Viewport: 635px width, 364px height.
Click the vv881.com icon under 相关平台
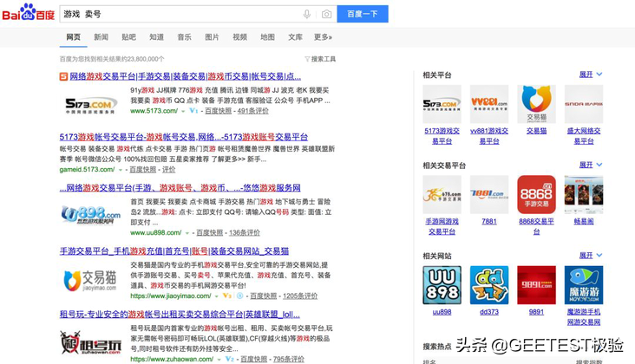pyautogui.click(x=489, y=104)
